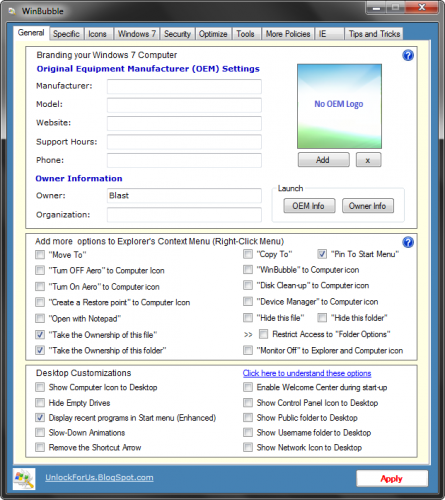Click the WinBubble logo icon at bottom left
The image size is (445, 500).
pos(24,479)
